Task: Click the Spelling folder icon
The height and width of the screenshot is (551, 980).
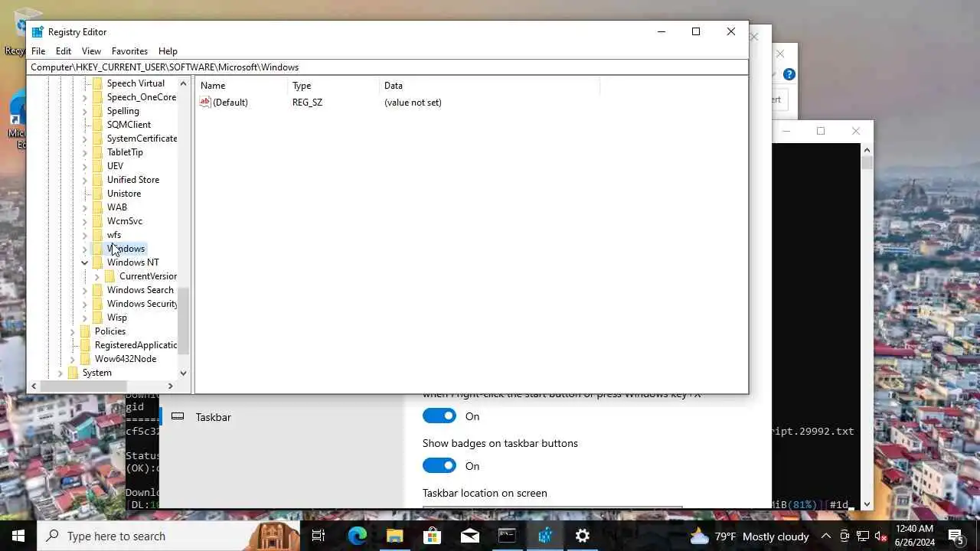Action: click(x=97, y=111)
